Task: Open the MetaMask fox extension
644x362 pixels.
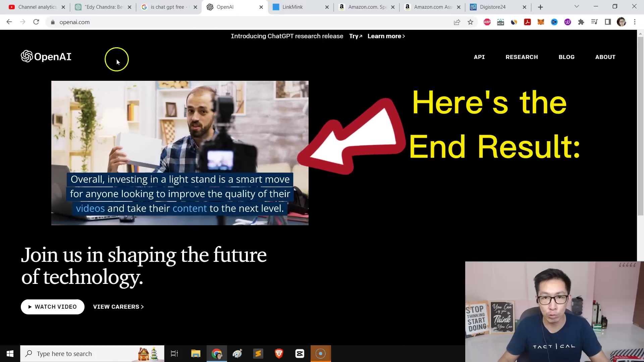Action: click(x=541, y=22)
